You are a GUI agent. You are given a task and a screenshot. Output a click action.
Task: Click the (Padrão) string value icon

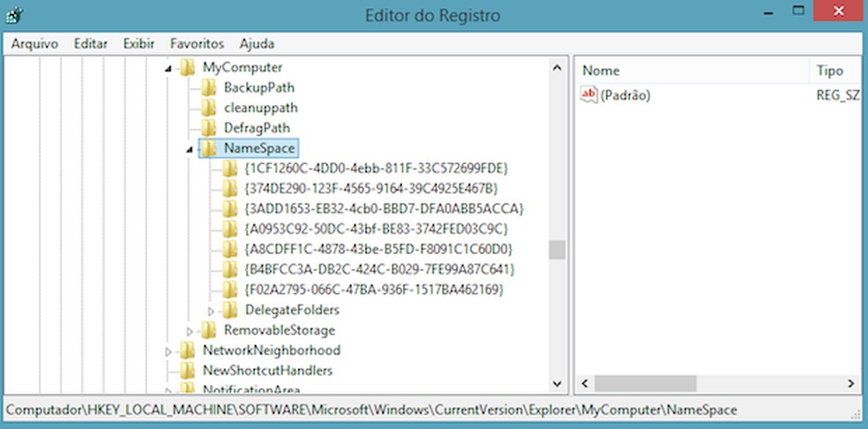point(589,94)
